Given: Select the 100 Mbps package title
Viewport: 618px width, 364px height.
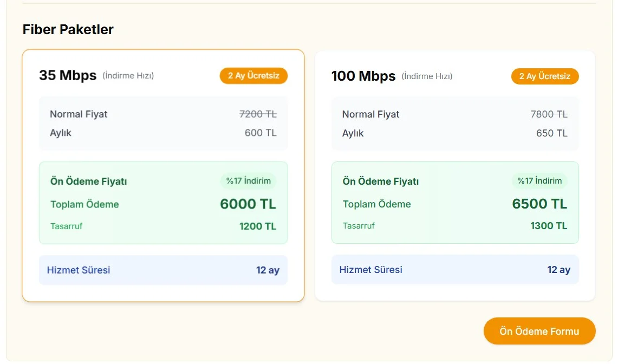Looking at the screenshot, I should 363,76.
